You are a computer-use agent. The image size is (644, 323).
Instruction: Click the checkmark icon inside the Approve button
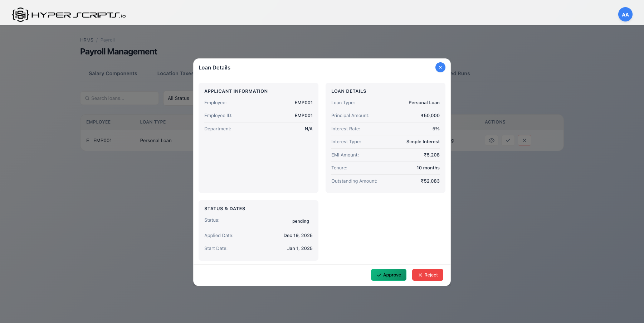click(380, 275)
